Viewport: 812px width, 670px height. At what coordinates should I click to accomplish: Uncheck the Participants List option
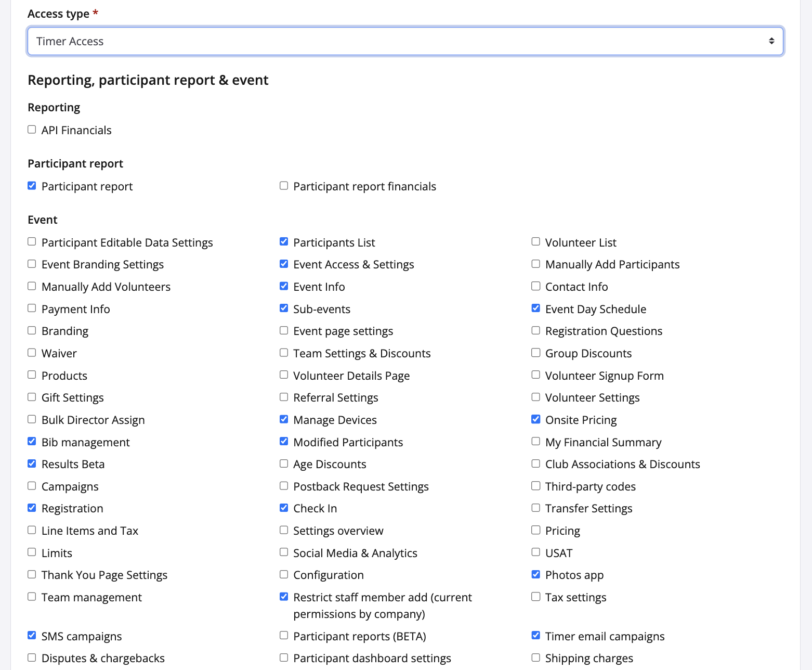tap(284, 242)
